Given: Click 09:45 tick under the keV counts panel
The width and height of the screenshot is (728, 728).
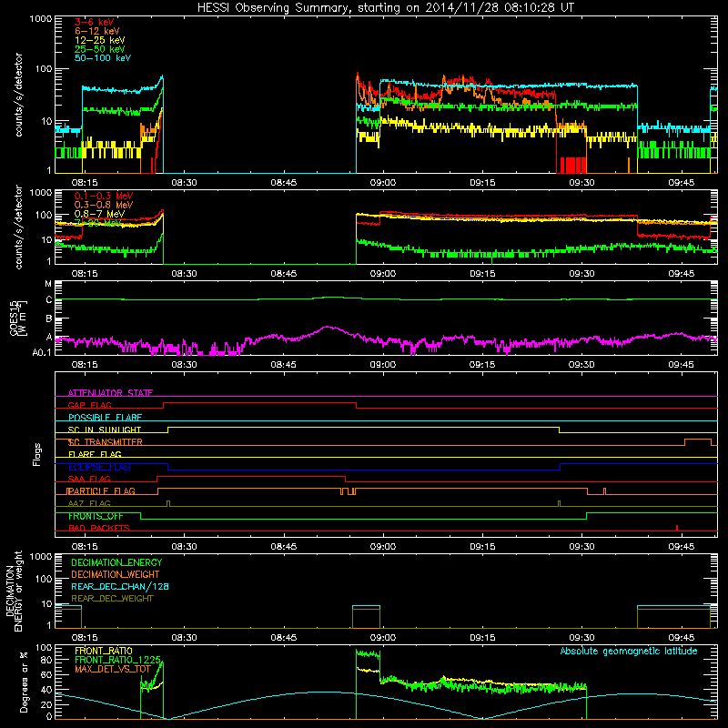Looking at the screenshot, I should (681, 183).
